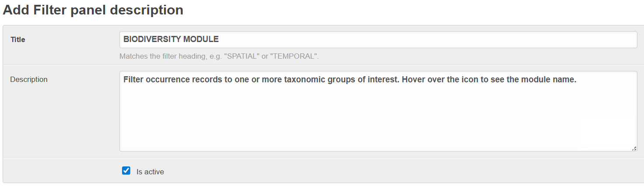Focus the Title input field
This screenshot has height=187, width=644.
(x=378, y=39)
